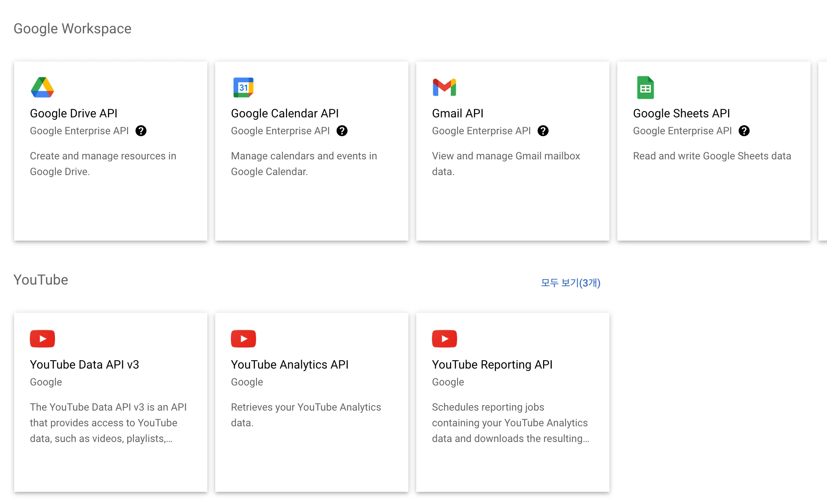Click the Google Calendar logo icon
The width and height of the screenshot is (827, 504).
tap(243, 87)
